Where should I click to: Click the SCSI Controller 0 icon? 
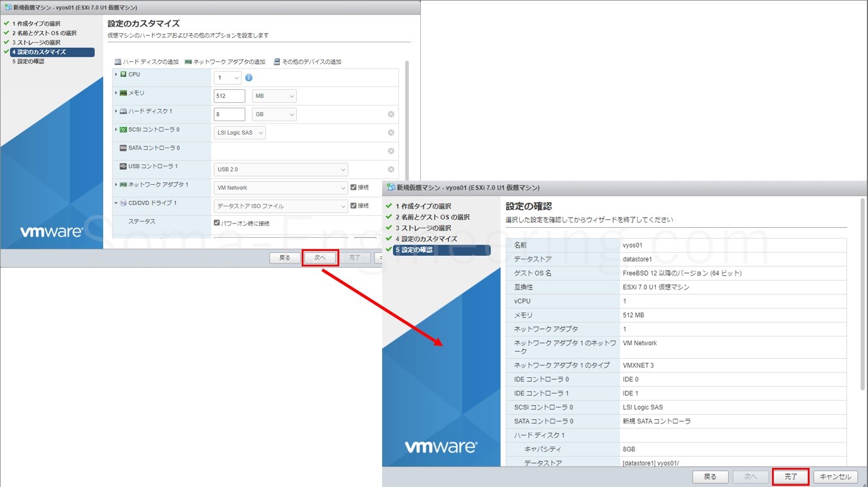point(123,129)
